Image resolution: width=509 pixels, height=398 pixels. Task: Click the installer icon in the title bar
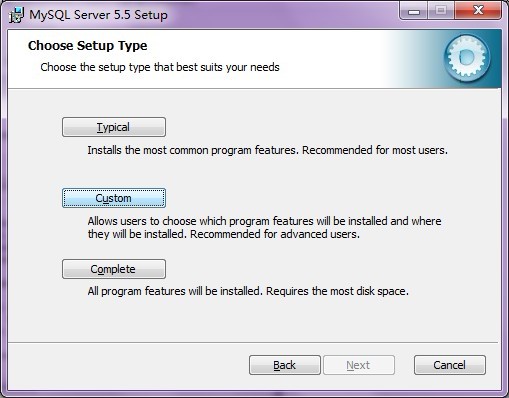(16, 15)
